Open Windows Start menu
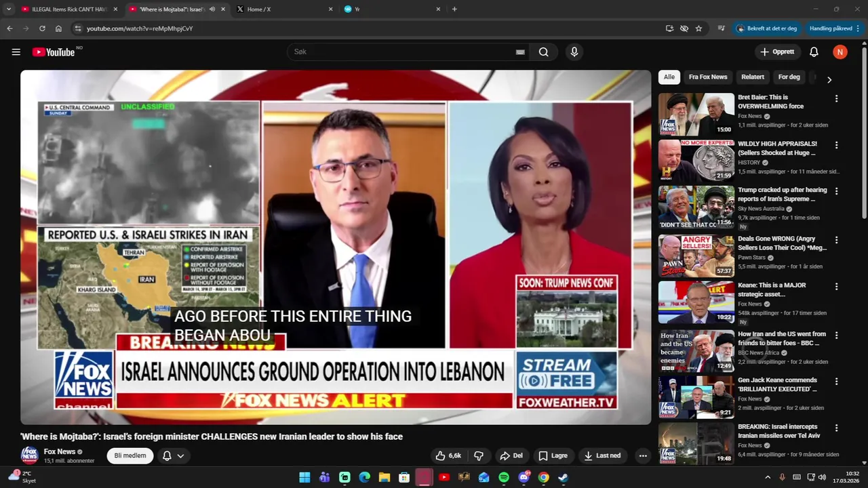The width and height of the screenshot is (868, 488). coord(304,477)
